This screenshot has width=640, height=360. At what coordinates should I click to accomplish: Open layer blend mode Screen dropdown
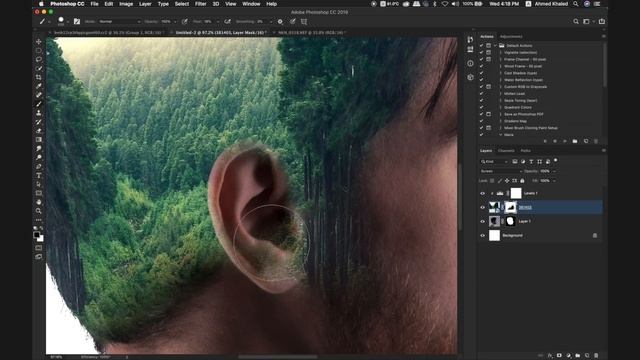[x=501, y=171]
